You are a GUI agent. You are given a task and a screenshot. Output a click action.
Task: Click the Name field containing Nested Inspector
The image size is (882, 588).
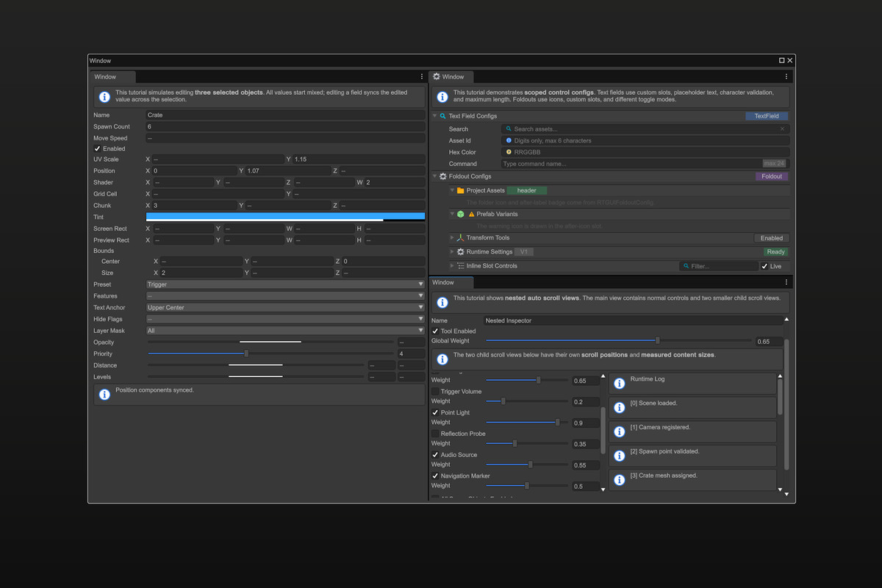pyautogui.click(x=634, y=320)
